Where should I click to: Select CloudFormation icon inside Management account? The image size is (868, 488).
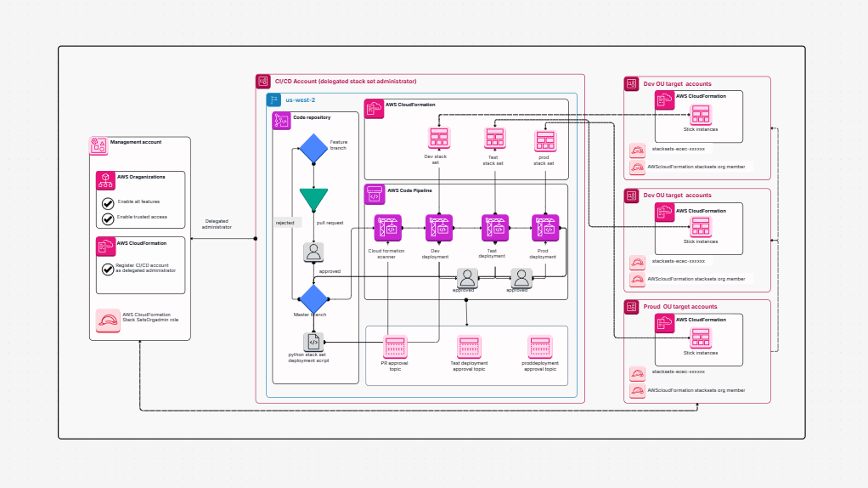coord(105,247)
